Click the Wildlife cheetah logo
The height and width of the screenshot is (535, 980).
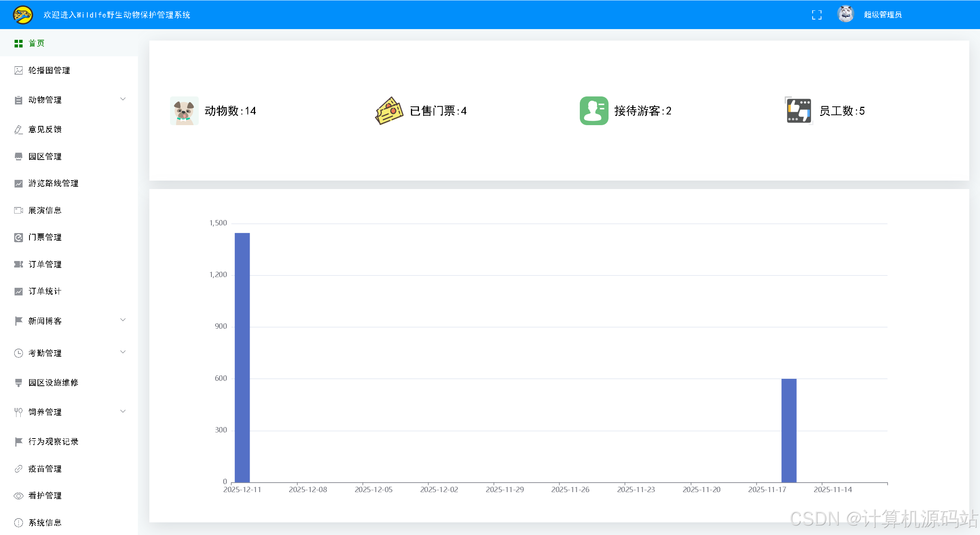[x=23, y=15]
